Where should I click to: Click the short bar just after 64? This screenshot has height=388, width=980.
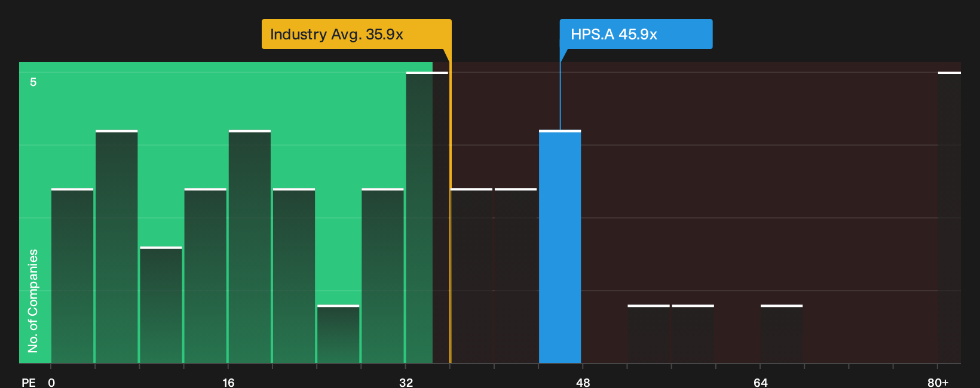[782, 334]
